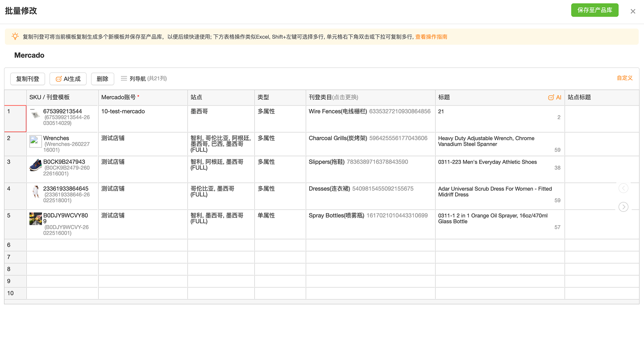Open the 查看操作指南 link
The width and height of the screenshot is (644, 349).
431,37
